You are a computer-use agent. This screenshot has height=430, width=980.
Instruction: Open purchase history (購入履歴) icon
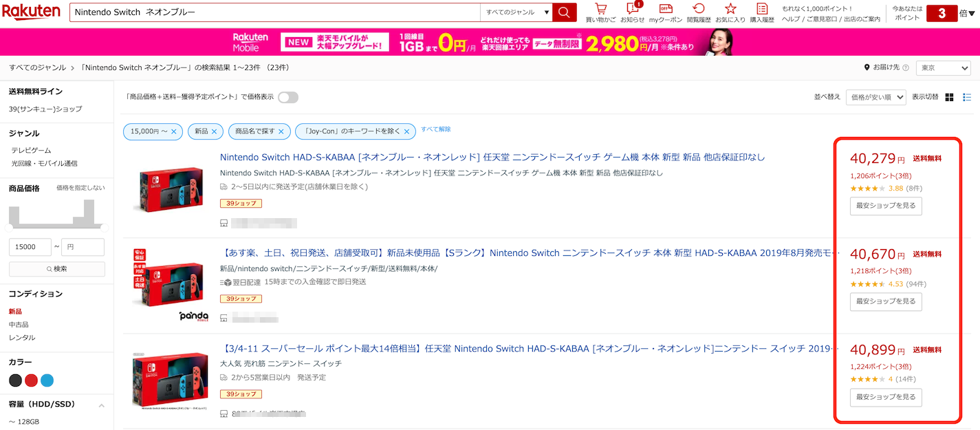761,10
